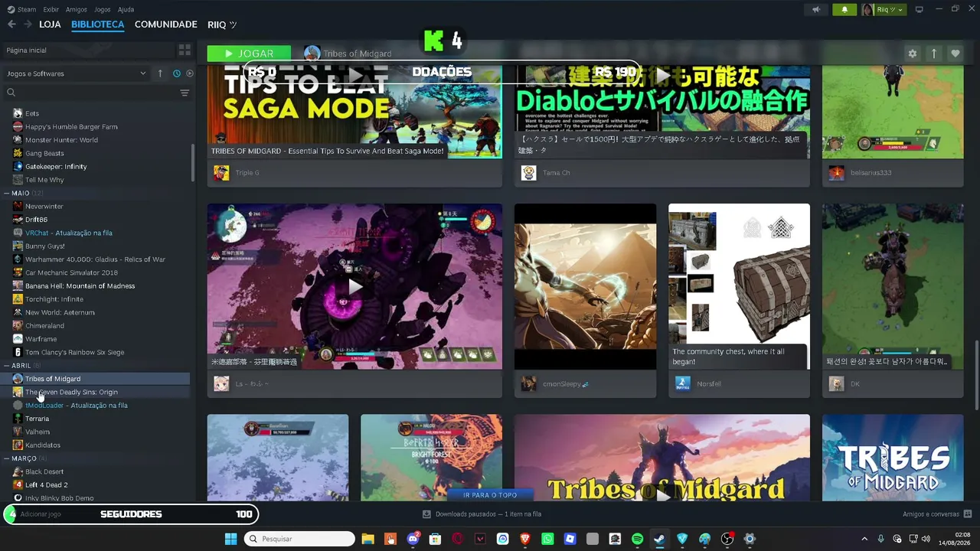Open the Jogos menu
This screenshot has width=980, height=551.
coord(102,9)
